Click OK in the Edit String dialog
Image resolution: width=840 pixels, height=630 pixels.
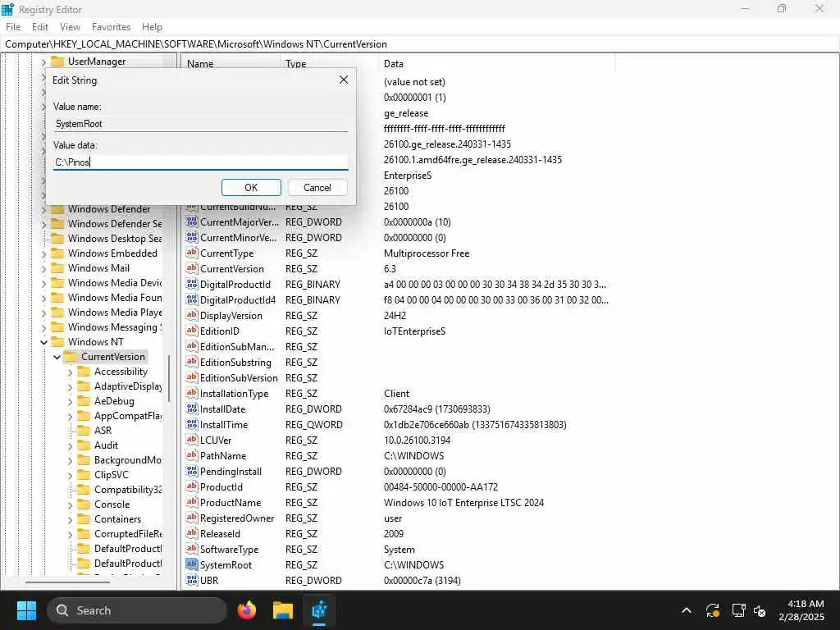point(251,188)
